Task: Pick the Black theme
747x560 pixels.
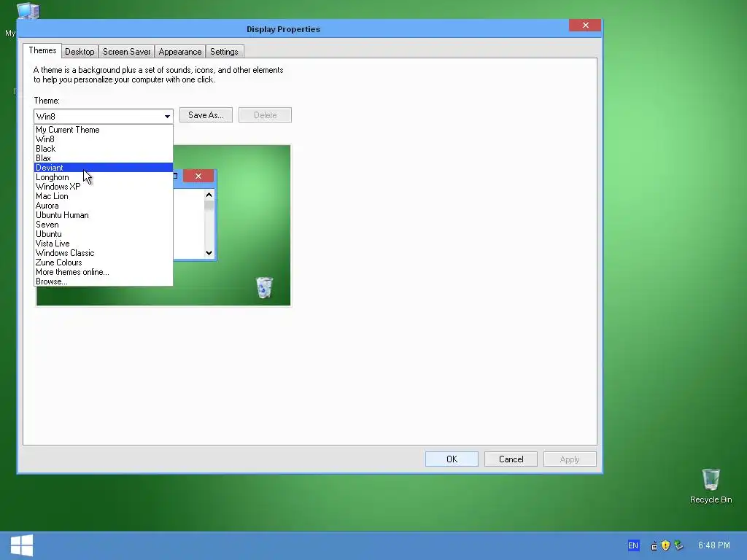Action: point(104,149)
